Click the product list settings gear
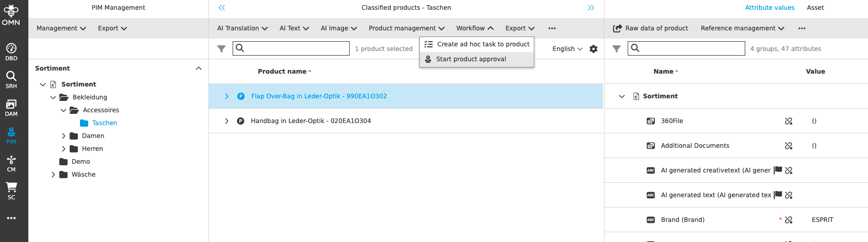The image size is (868, 242). click(594, 49)
